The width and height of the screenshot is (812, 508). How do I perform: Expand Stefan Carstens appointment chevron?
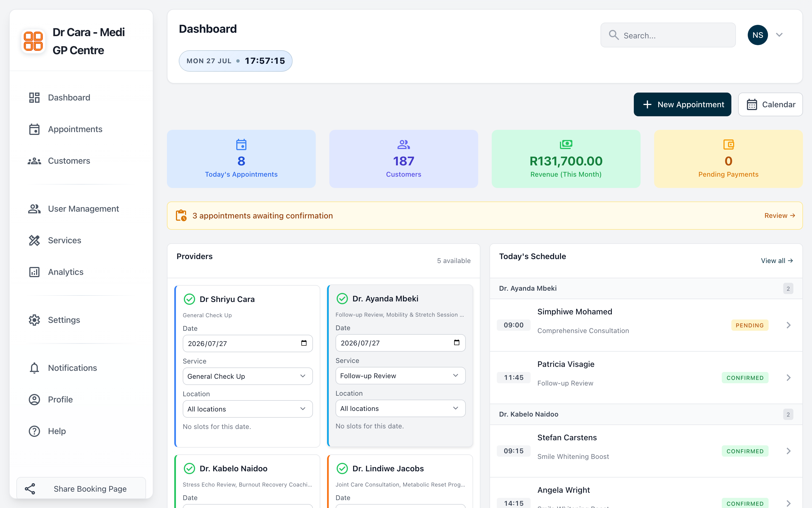[x=789, y=451]
